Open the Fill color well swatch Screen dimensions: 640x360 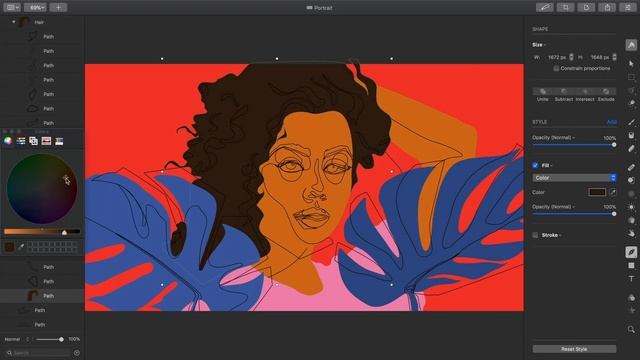597,192
